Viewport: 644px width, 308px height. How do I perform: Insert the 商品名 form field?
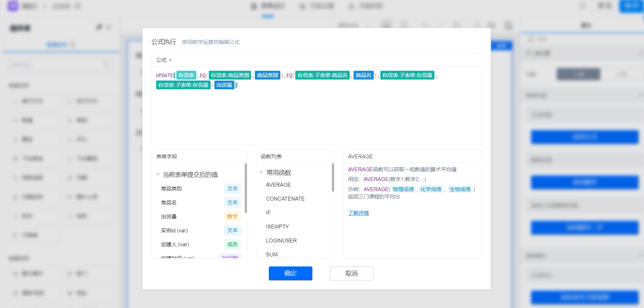199,203
